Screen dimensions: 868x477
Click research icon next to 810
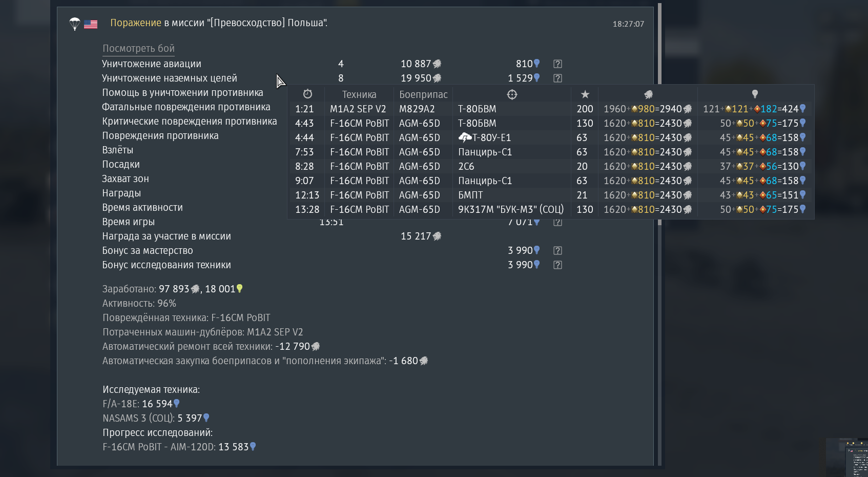(x=536, y=64)
